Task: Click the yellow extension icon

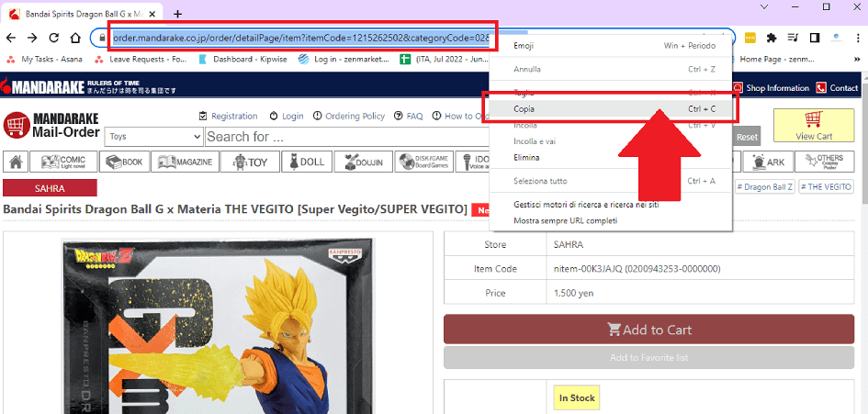Action: coord(750,38)
